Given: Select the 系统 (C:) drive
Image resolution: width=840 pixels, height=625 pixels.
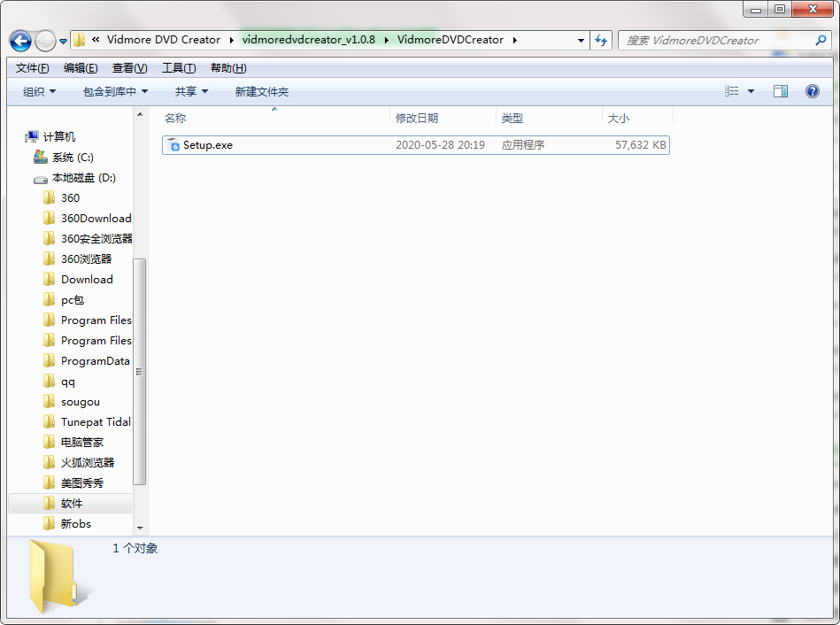Looking at the screenshot, I should (x=73, y=158).
